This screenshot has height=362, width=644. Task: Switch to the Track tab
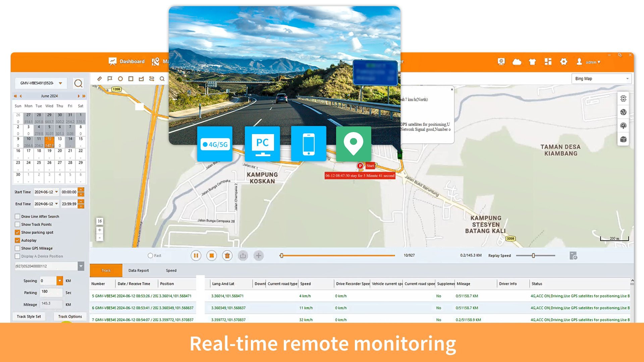coord(106,270)
